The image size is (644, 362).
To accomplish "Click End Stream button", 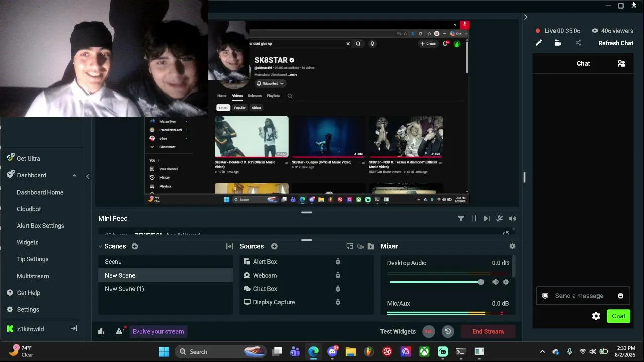I will [488, 331].
